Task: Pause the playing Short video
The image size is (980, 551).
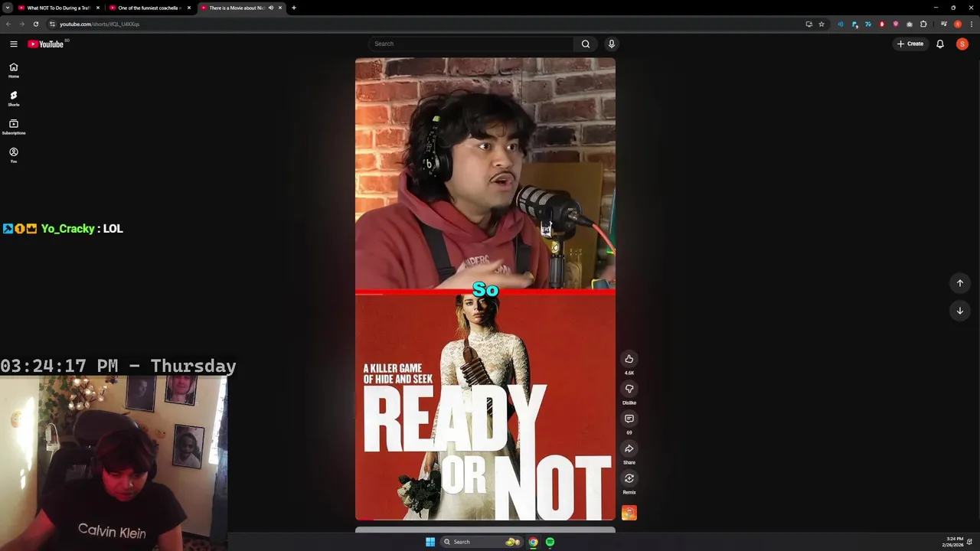Action: [485, 289]
